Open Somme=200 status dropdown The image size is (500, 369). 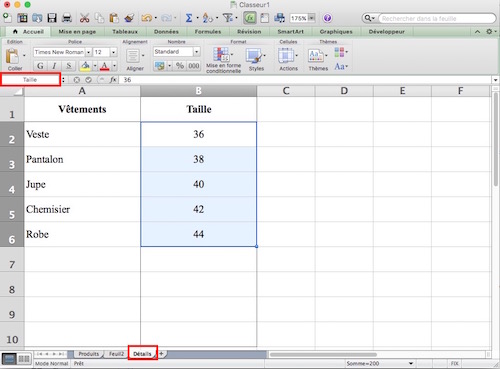(411, 363)
